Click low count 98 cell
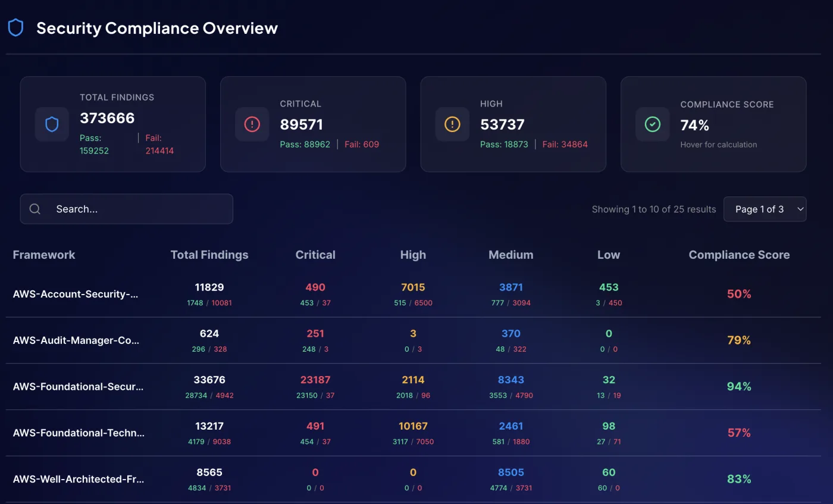The width and height of the screenshot is (833, 504). click(x=609, y=427)
